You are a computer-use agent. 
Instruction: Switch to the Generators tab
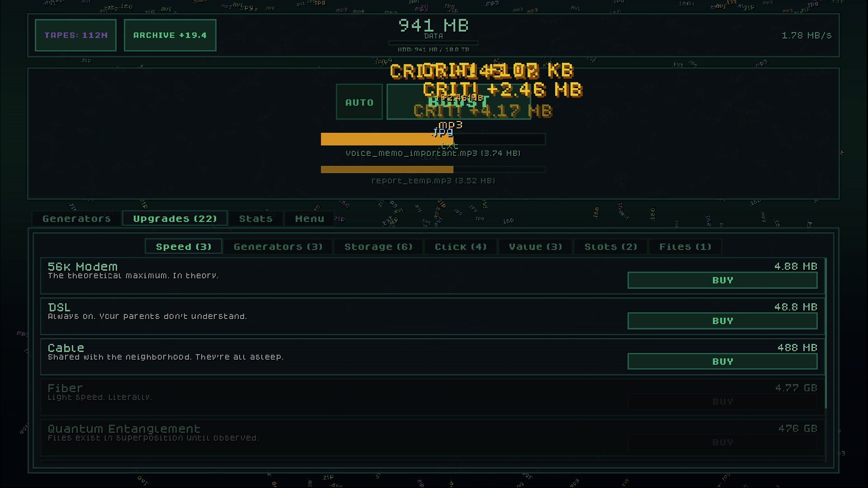click(76, 218)
